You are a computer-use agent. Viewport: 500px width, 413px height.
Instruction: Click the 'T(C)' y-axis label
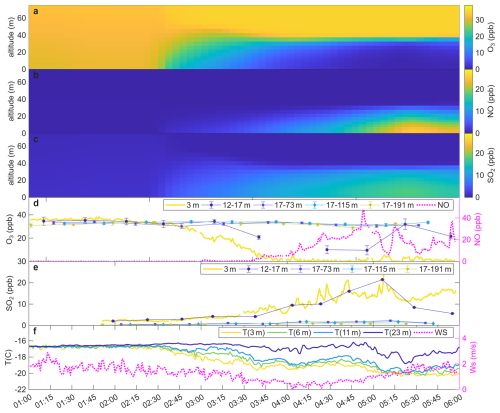tap(9, 357)
